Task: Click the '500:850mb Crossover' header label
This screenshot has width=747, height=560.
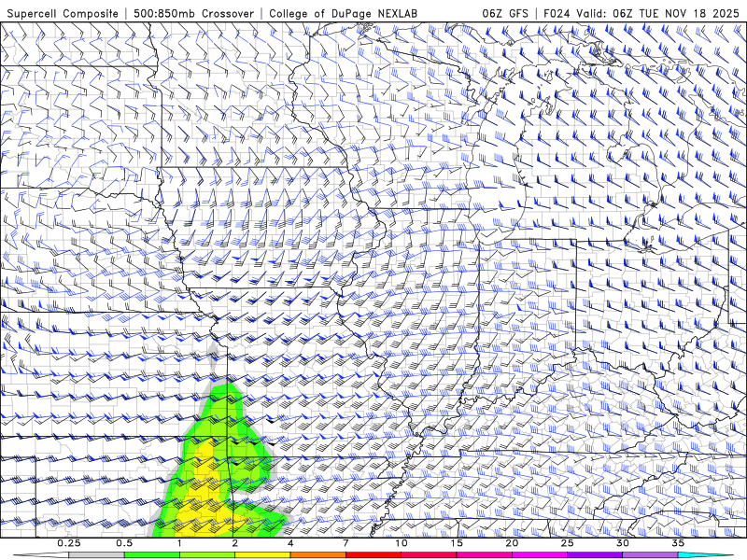Action: [x=194, y=13]
